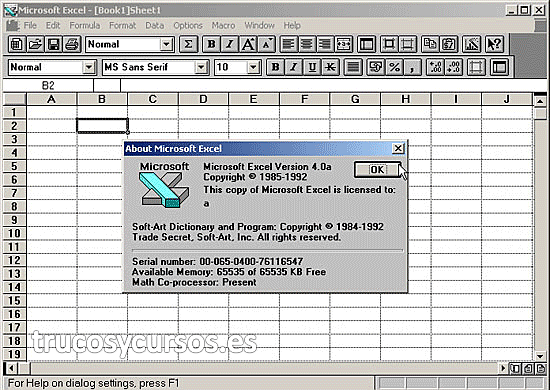Open the workbook contents icon beside horizontal scrollbar

click(516, 369)
